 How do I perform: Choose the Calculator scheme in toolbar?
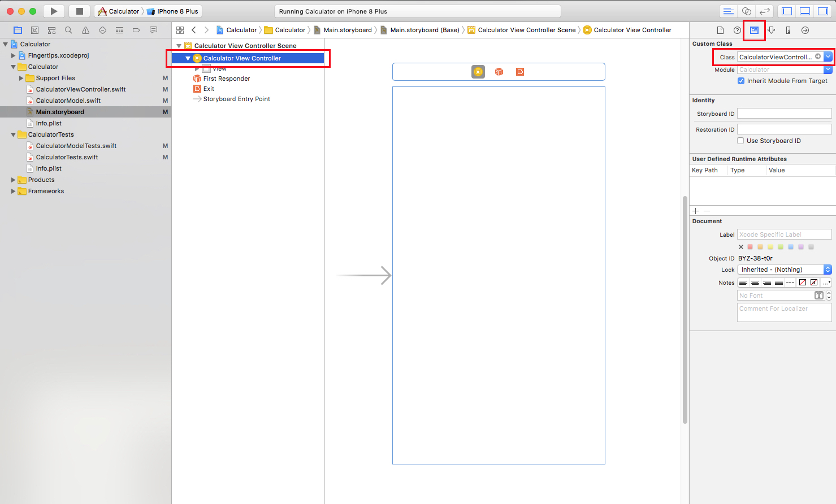click(x=119, y=11)
